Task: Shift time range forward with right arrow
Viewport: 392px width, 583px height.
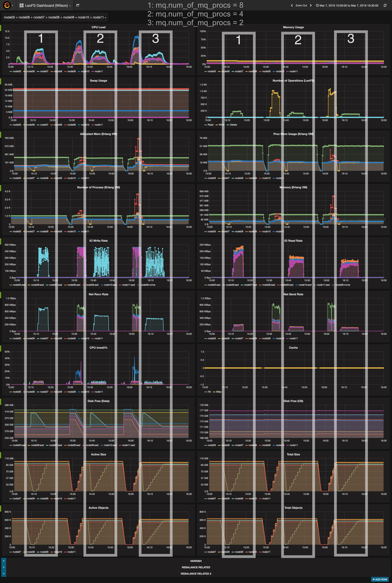Action: [311, 6]
